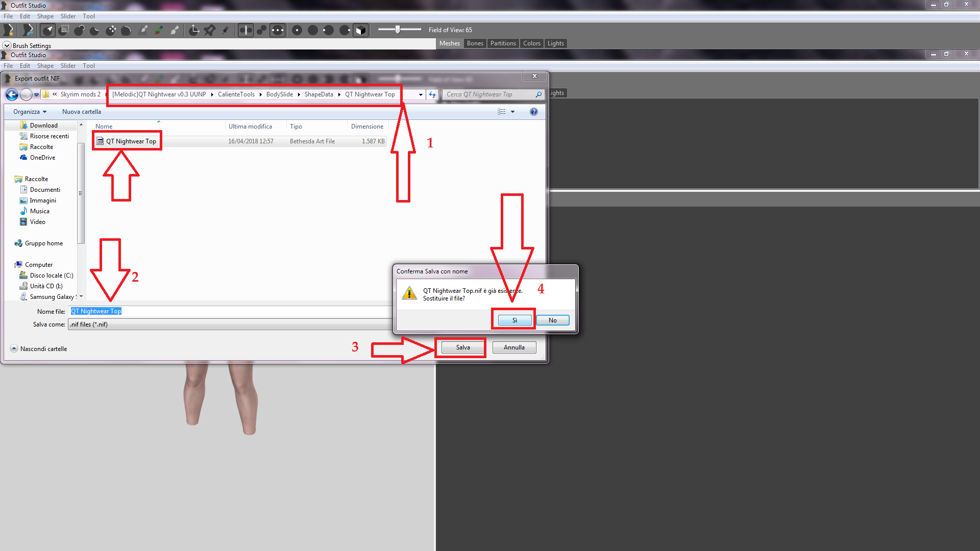Click Annulla to cancel save dialog

coord(514,347)
